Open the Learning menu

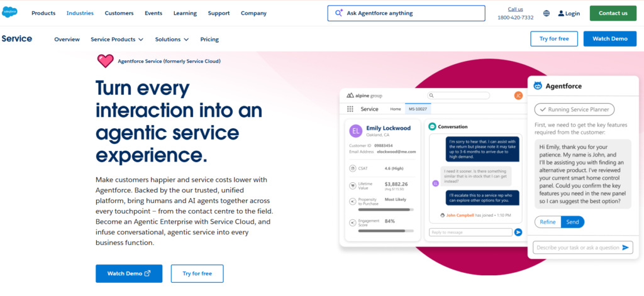pyautogui.click(x=185, y=13)
